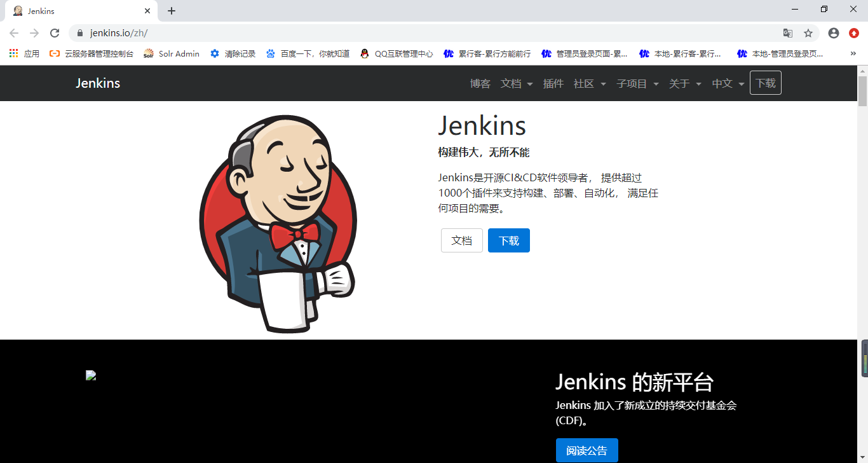
Task: Open the Solr Admin bookmark
Action: [172, 54]
